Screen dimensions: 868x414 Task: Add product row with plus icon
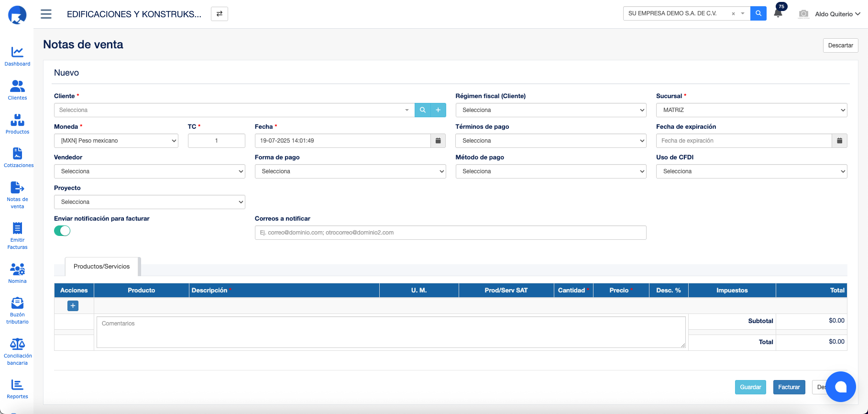coord(73,306)
